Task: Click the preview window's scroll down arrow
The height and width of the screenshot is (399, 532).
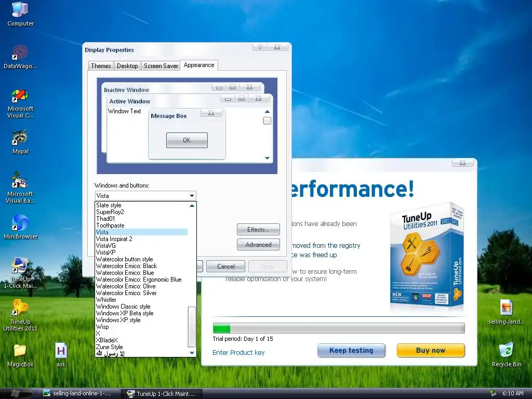Action: click(267, 158)
